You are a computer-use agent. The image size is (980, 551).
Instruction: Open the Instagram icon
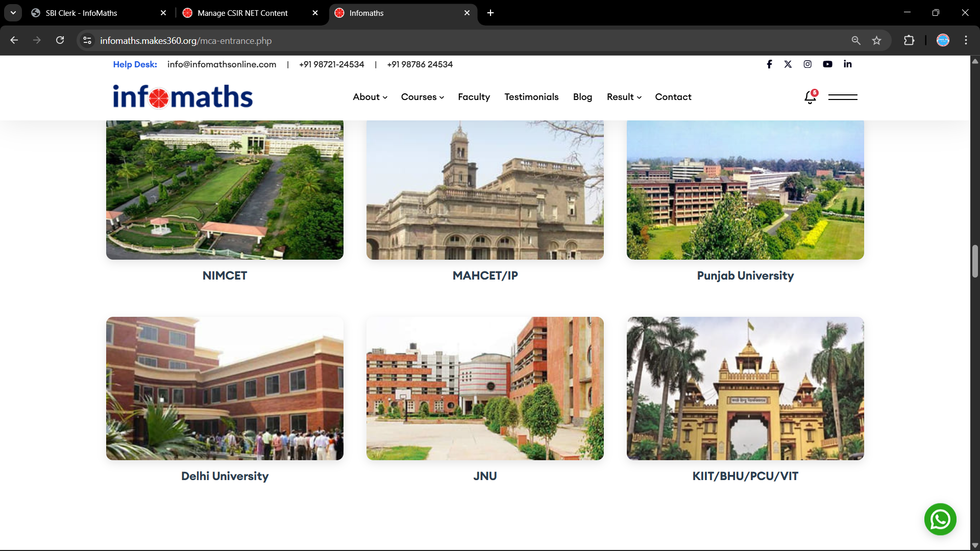point(807,64)
